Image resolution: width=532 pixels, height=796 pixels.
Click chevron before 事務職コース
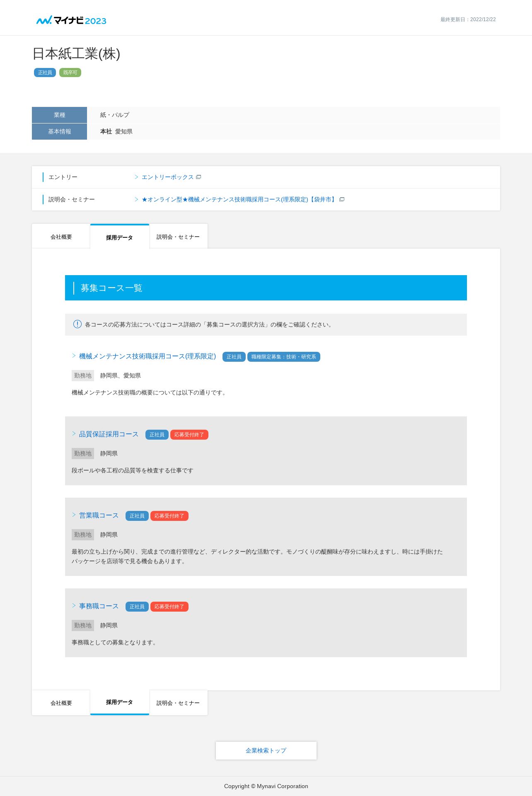tap(74, 605)
